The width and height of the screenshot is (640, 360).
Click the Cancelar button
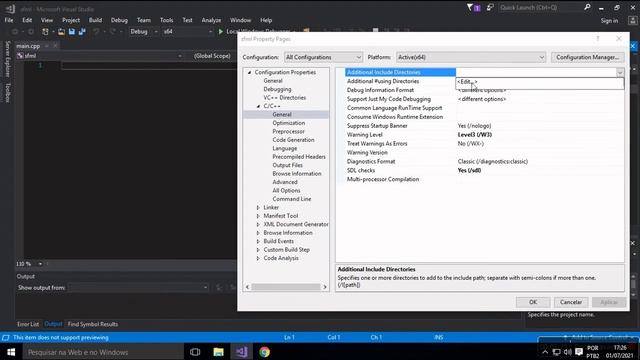[x=571, y=302]
